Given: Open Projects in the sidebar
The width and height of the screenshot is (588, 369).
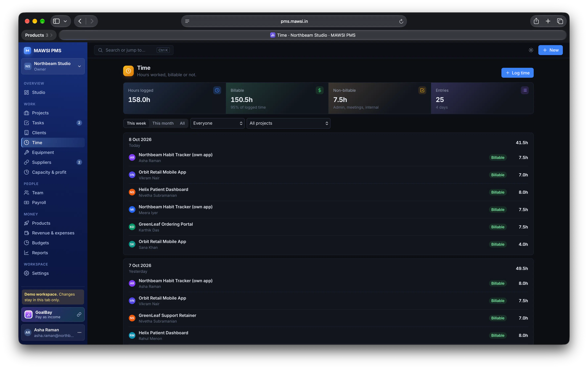Looking at the screenshot, I should pyautogui.click(x=53, y=113).
